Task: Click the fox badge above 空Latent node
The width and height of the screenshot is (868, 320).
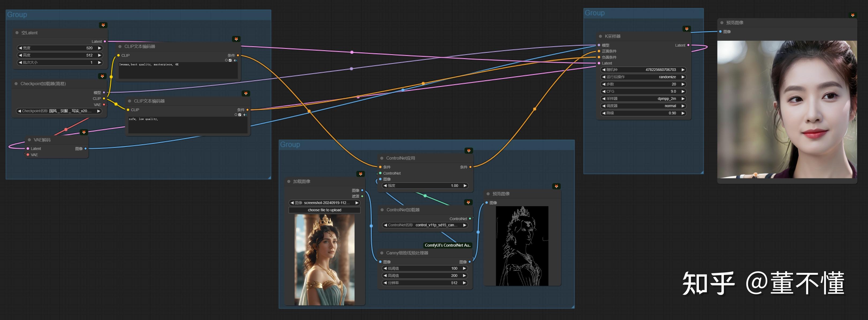Action: click(103, 25)
